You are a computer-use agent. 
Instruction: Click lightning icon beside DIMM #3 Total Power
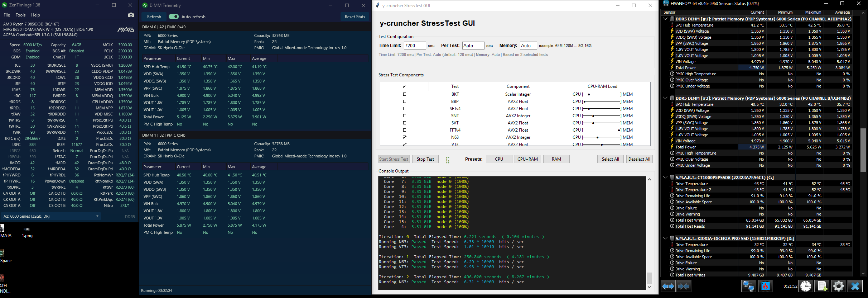[672, 147]
